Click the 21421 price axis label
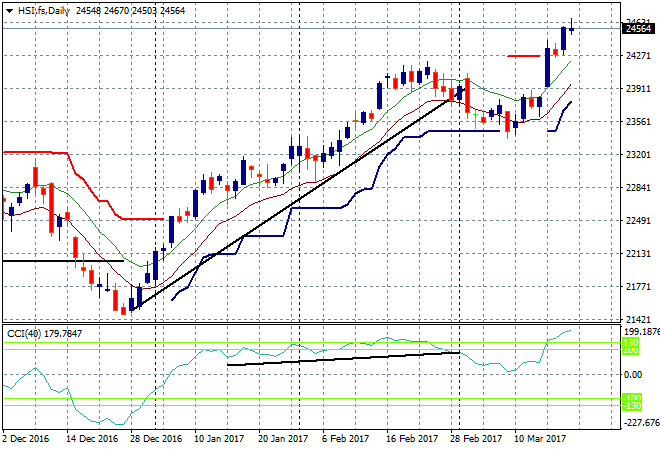Image resolution: width=660 pixels, height=450 pixels. [638, 320]
